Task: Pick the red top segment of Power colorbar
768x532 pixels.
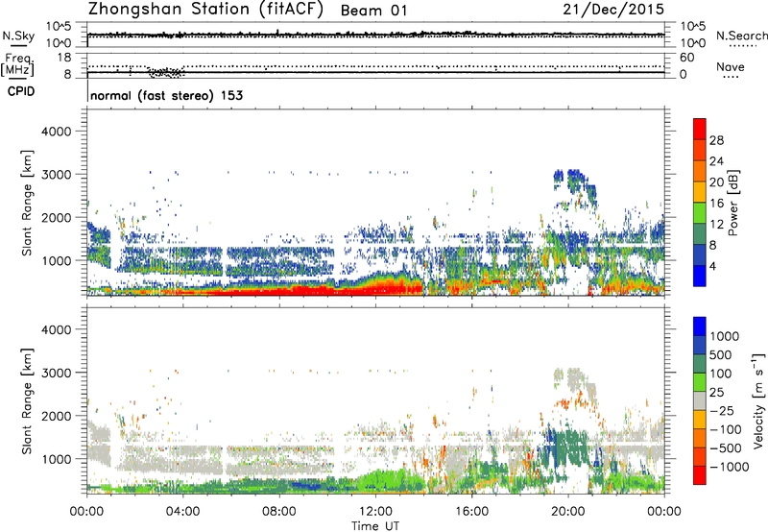Action: point(700,130)
